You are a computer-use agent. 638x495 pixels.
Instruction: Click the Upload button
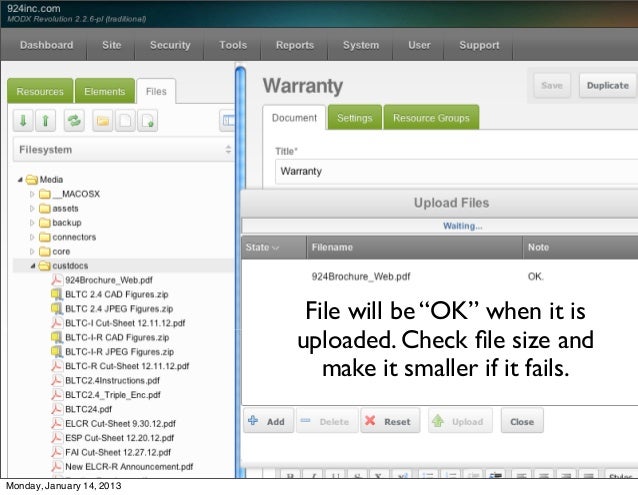tap(460, 421)
